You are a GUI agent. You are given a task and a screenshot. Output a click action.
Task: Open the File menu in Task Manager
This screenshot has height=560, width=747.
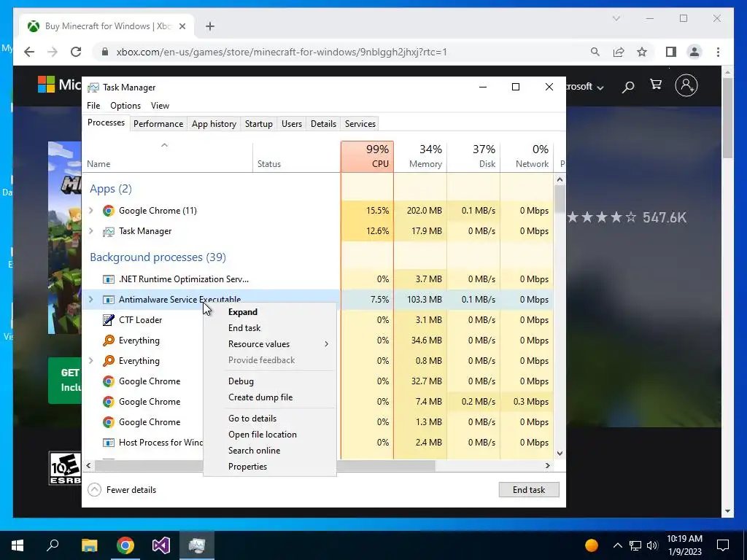click(x=93, y=106)
